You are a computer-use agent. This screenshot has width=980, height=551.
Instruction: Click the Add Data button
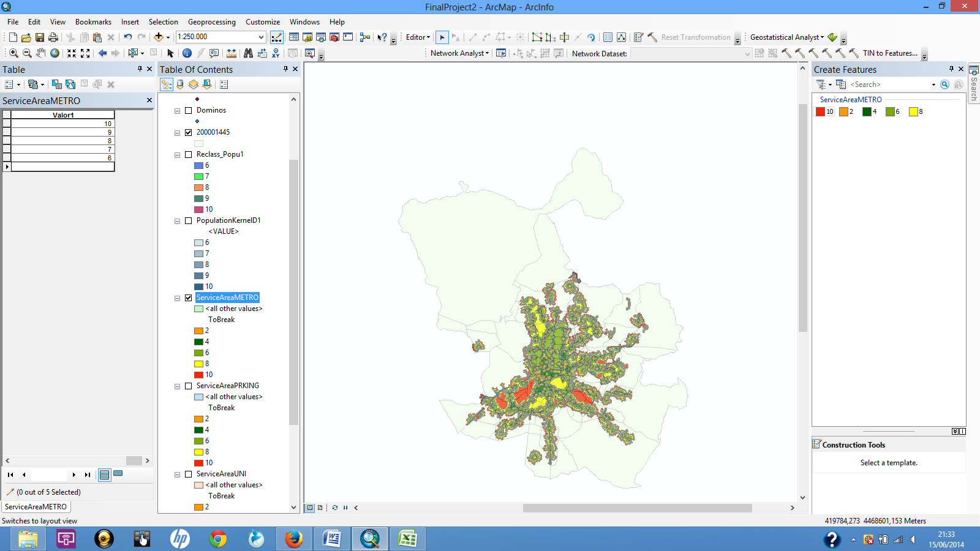coord(159,37)
